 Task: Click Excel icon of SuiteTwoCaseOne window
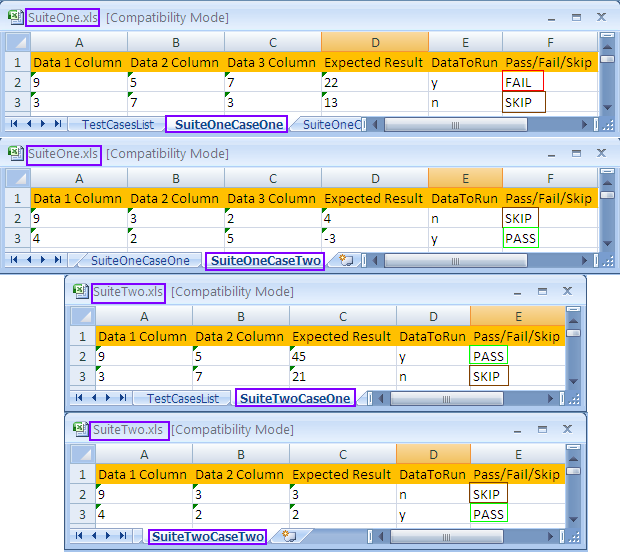coord(80,291)
